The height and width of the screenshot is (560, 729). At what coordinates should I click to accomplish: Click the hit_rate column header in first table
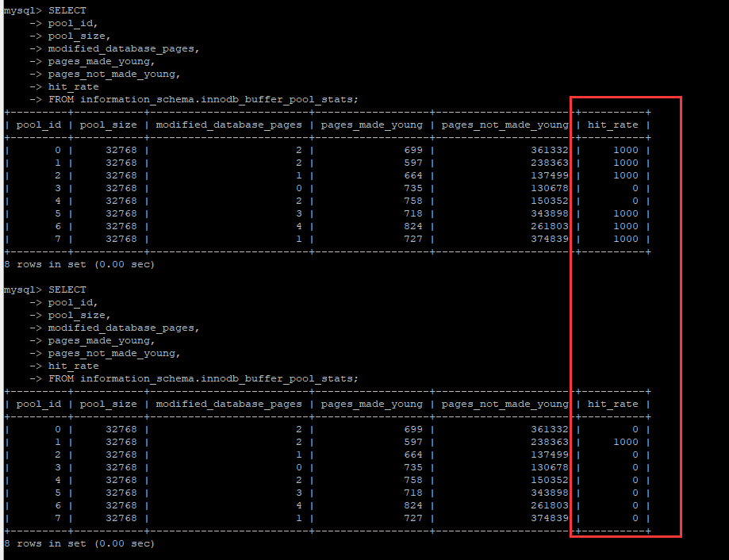click(x=612, y=125)
